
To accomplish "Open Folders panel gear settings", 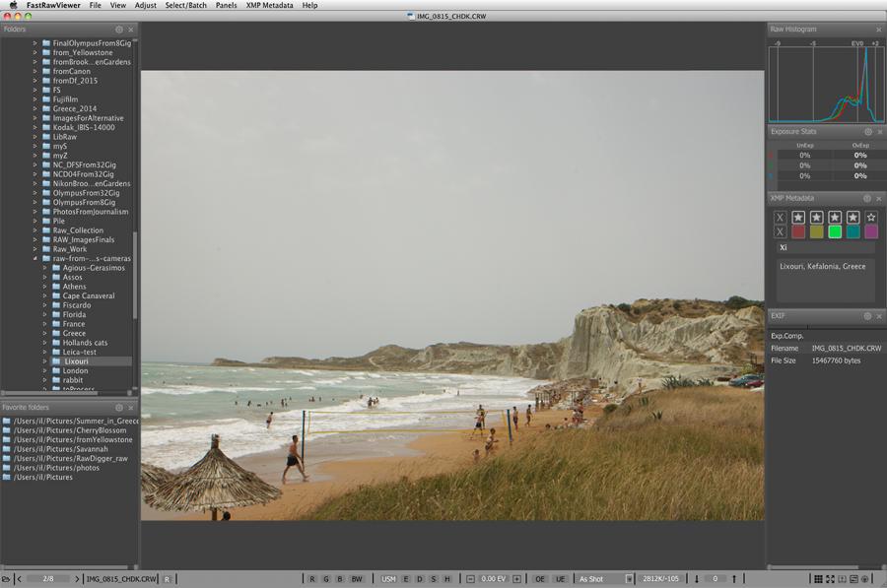I will click(119, 30).
